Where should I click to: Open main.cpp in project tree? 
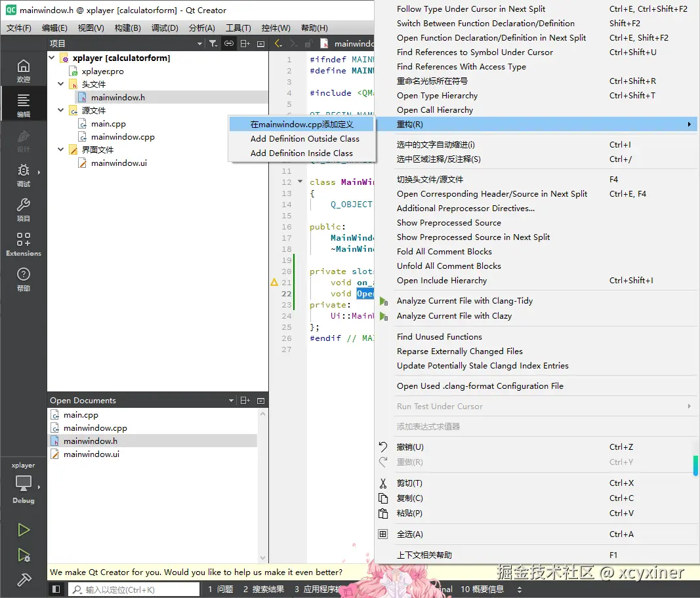coord(108,124)
